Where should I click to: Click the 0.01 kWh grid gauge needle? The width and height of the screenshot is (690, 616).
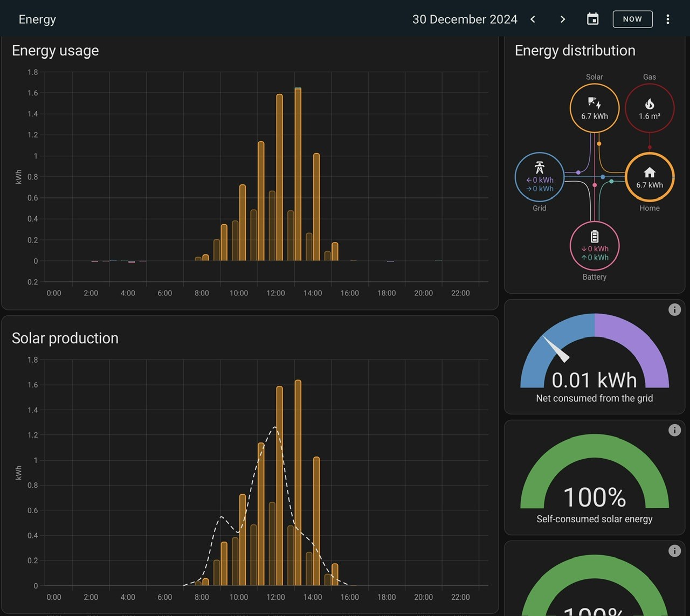(556, 349)
